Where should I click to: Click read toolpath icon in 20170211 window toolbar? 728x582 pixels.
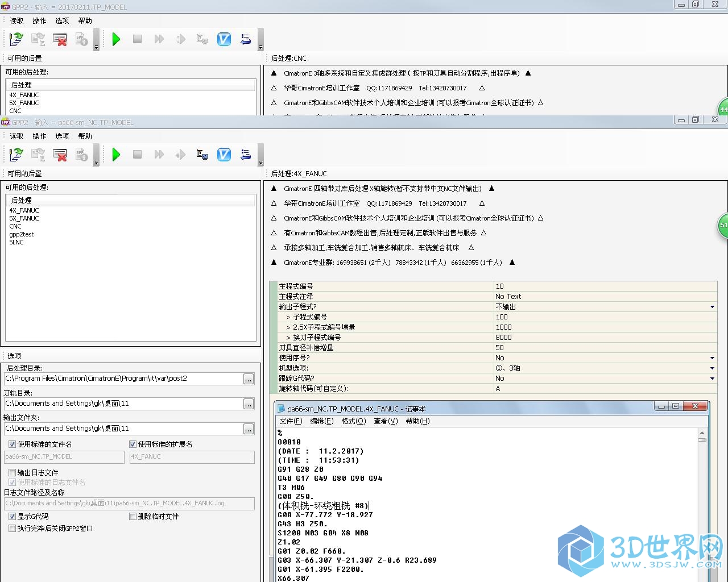tap(16, 39)
